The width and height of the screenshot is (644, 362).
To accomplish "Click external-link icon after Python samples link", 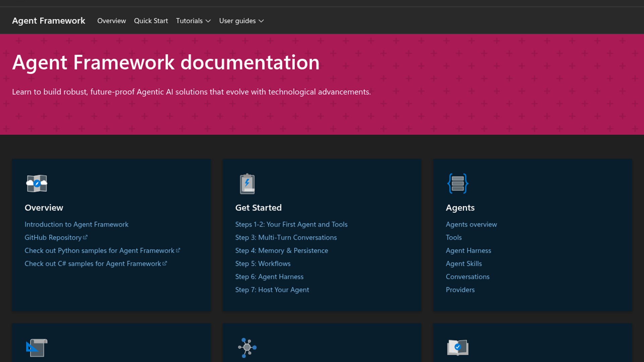I will tap(178, 250).
